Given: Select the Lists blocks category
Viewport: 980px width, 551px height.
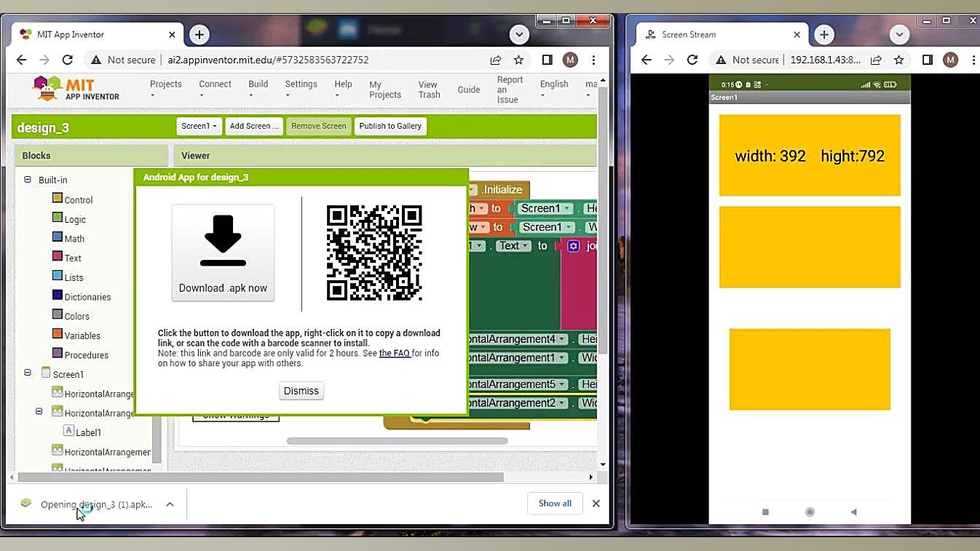Looking at the screenshot, I should [68, 277].
